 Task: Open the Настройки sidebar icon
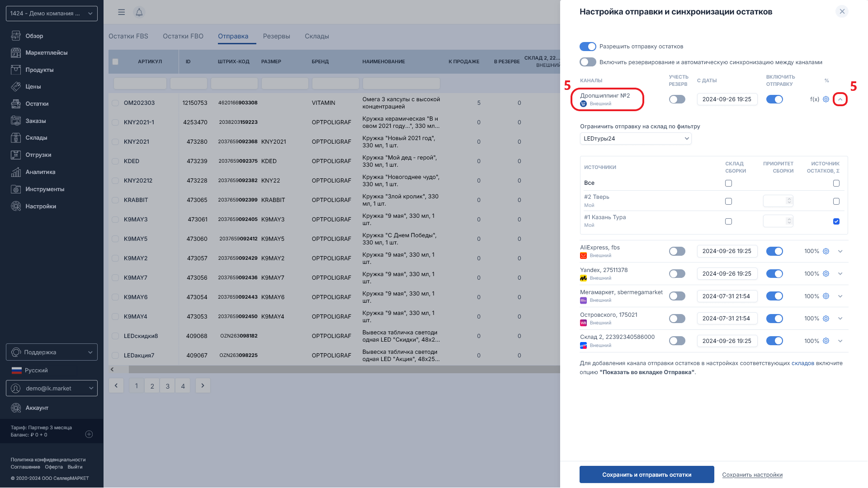(16, 206)
